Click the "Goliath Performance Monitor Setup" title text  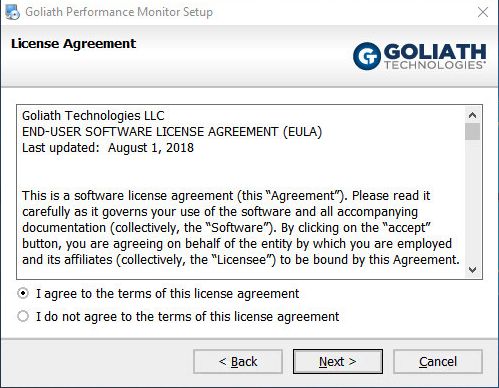click(x=119, y=12)
